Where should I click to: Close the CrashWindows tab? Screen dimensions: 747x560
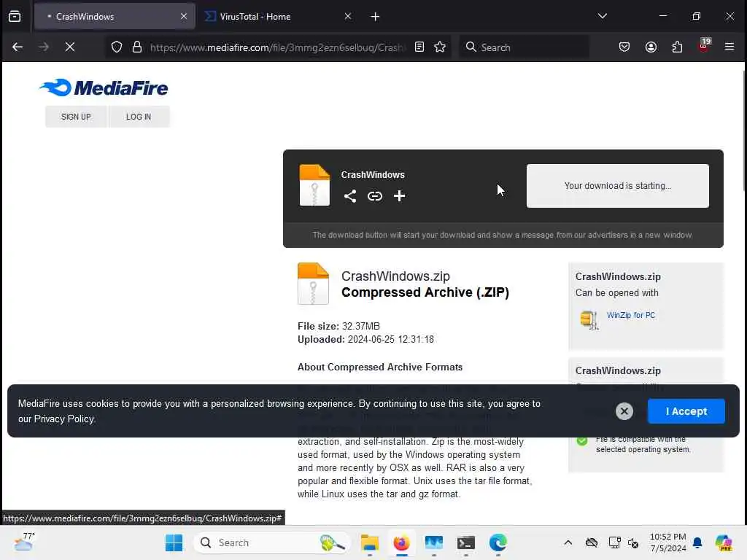point(184,16)
